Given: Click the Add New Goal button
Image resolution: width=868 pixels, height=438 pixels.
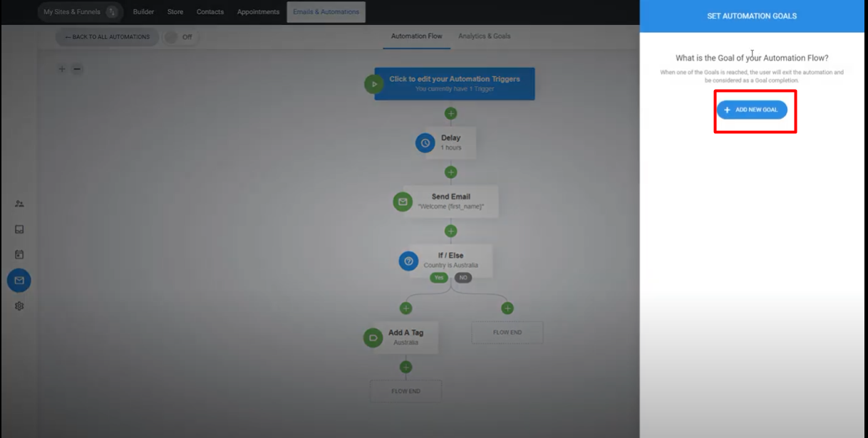Looking at the screenshot, I should 752,110.
